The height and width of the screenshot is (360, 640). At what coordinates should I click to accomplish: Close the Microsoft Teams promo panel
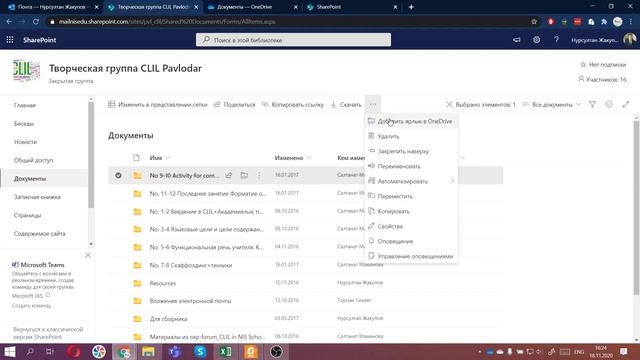click(x=88, y=255)
